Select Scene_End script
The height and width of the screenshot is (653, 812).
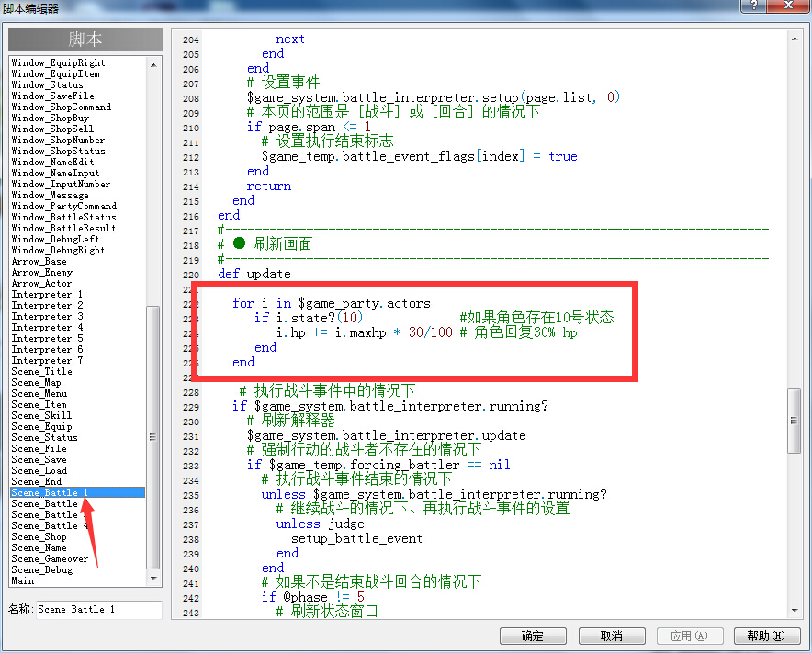tap(36, 481)
